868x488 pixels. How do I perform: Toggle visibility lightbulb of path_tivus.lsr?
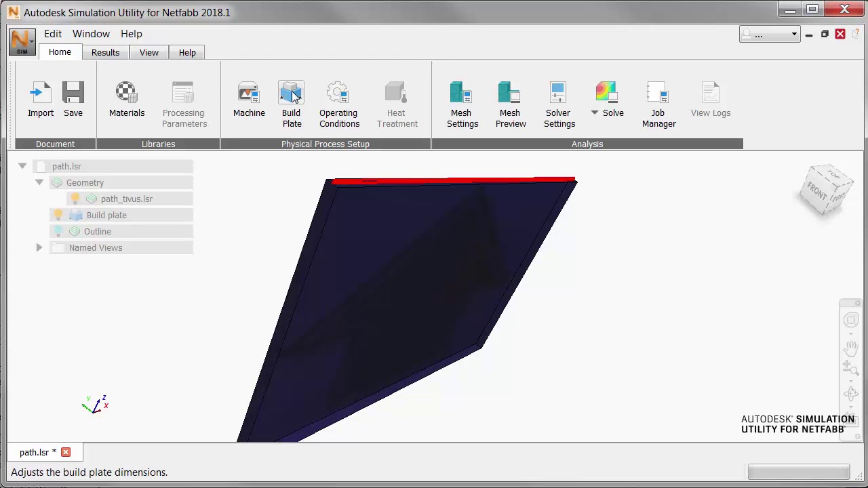(x=75, y=198)
